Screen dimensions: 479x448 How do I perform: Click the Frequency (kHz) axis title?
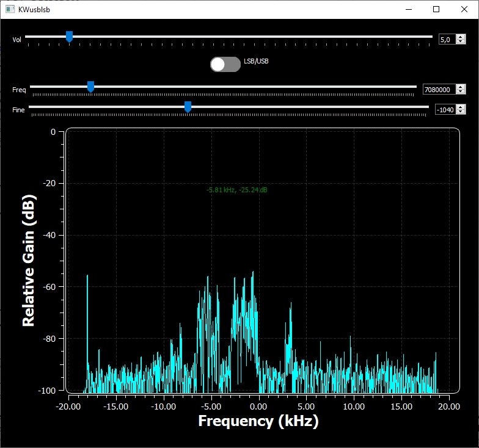258,421
